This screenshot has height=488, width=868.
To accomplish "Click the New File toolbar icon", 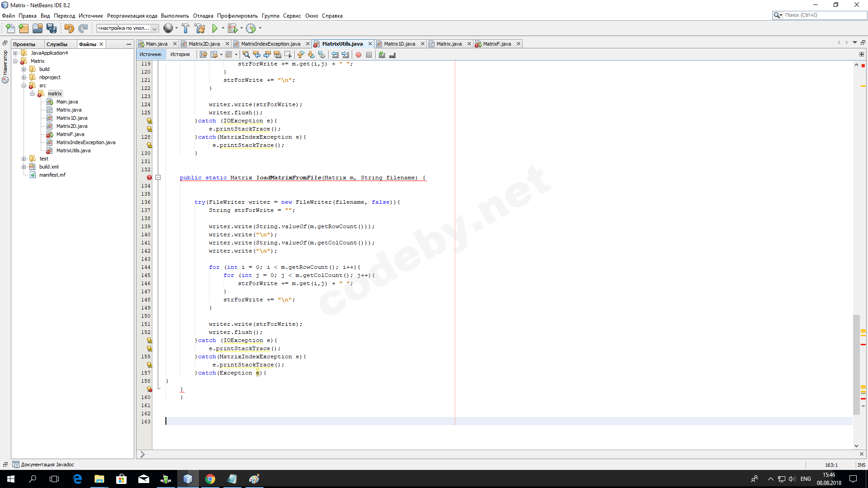I will [10, 28].
